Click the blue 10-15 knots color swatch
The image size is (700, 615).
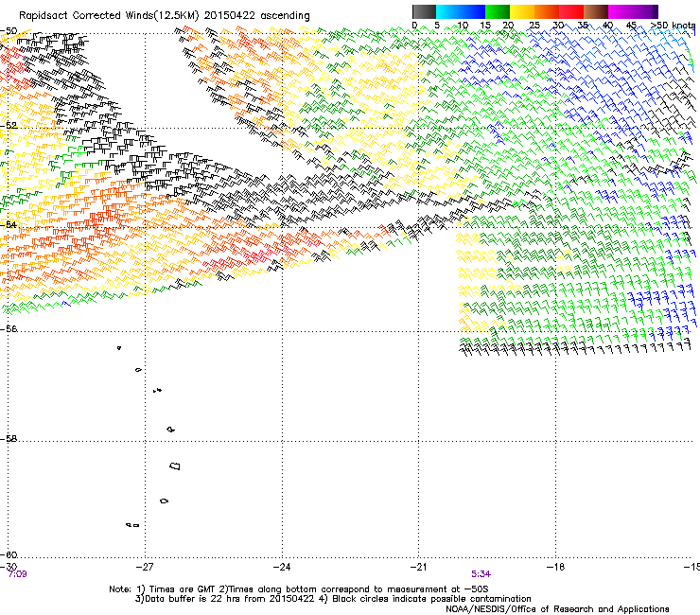point(473,11)
